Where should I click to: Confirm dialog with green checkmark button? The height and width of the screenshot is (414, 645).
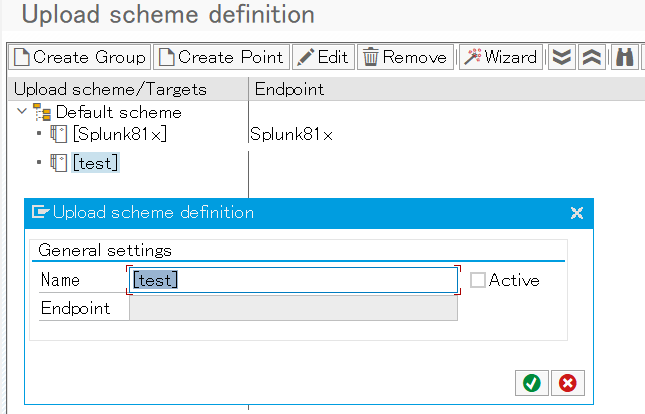pyautogui.click(x=531, y=382)
